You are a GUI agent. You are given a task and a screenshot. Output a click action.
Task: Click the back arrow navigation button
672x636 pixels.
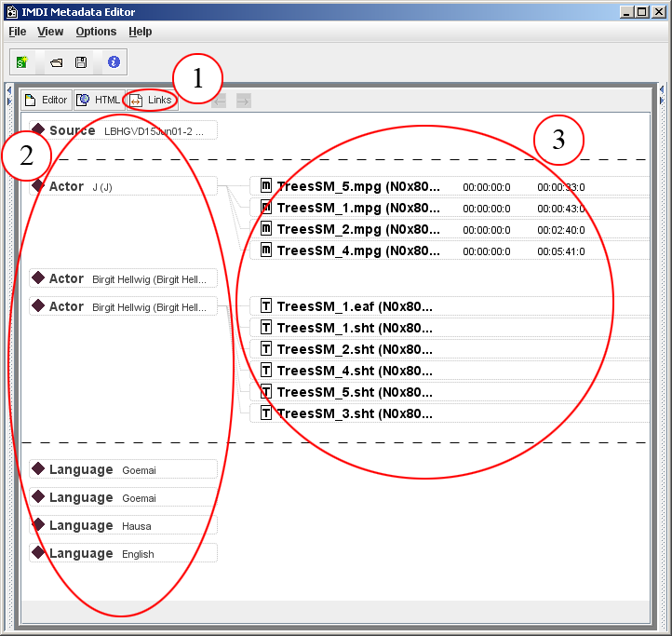219,101
